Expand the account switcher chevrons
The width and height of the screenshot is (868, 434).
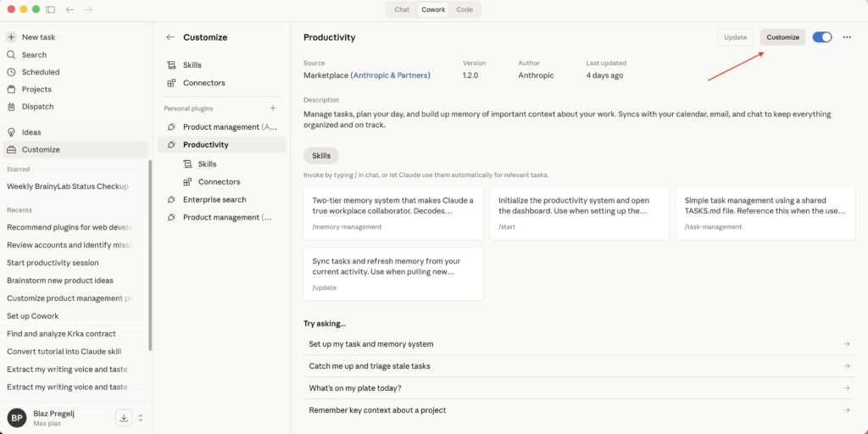pyautogui.click(x=141, y=417)
